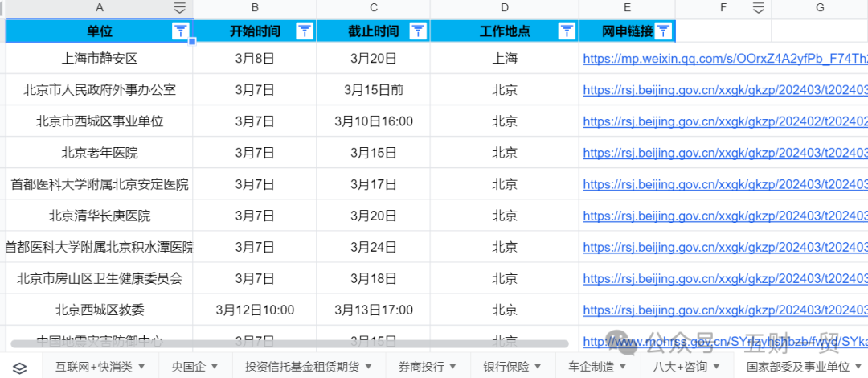This screenshot has width=868, height=378.
Task: Switch to 券商投行 sheet tab
Action: 421,367
